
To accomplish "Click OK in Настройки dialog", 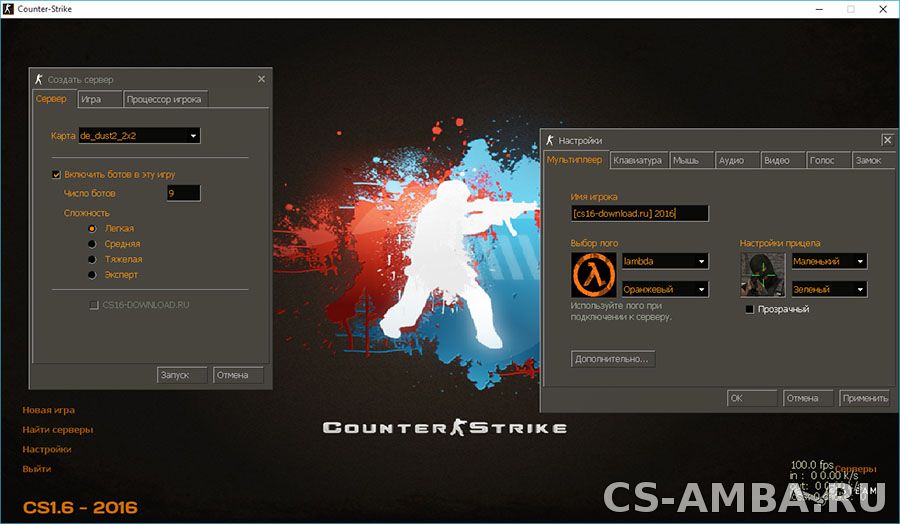I will [752, 398].
